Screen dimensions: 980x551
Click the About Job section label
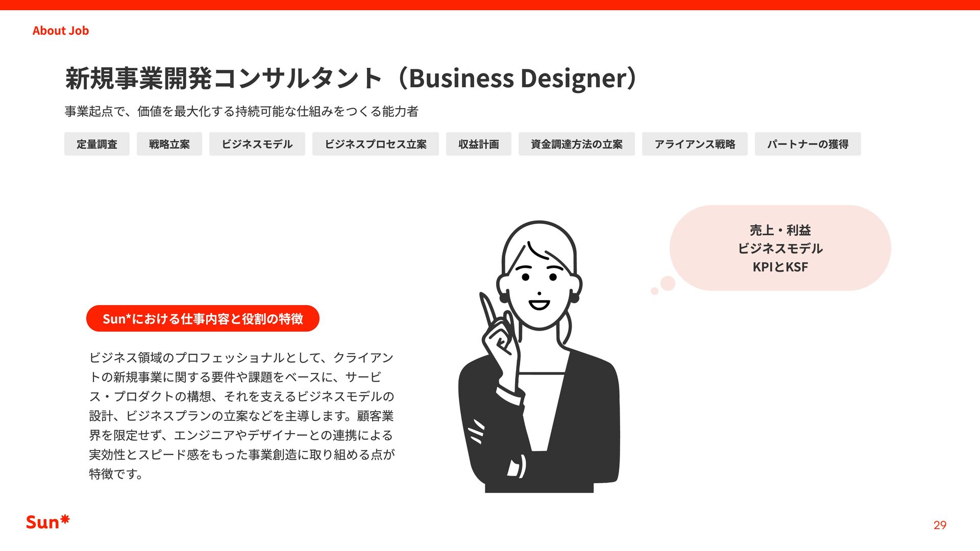(61, 31)
